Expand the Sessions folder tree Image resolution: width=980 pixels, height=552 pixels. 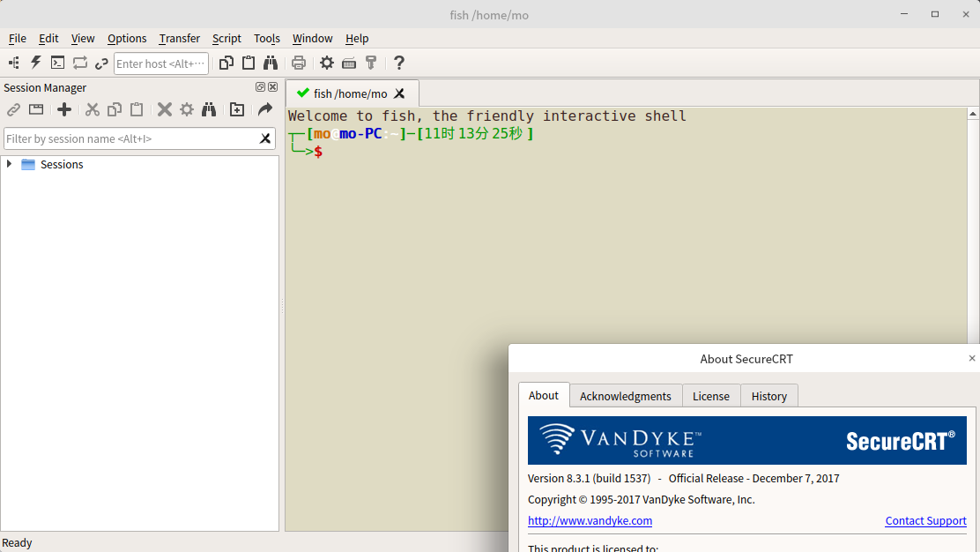9,164
